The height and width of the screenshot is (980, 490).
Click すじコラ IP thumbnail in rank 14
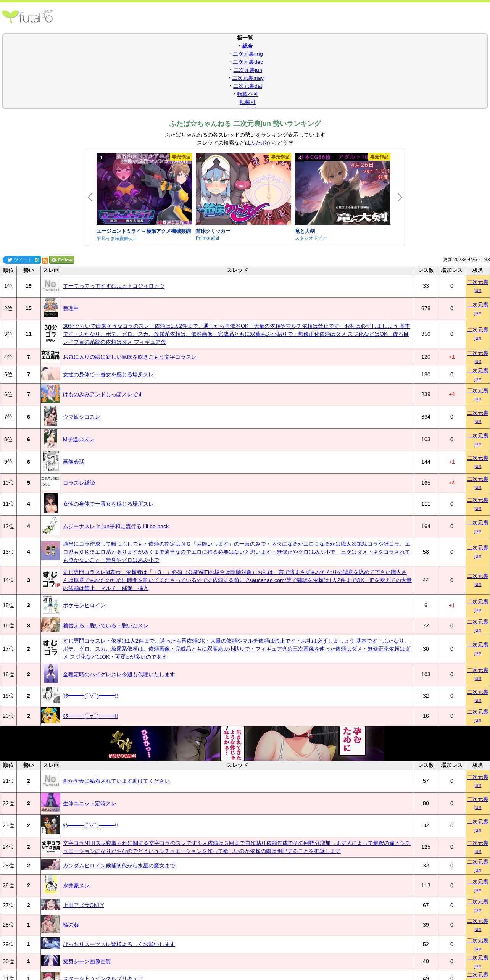51,580
